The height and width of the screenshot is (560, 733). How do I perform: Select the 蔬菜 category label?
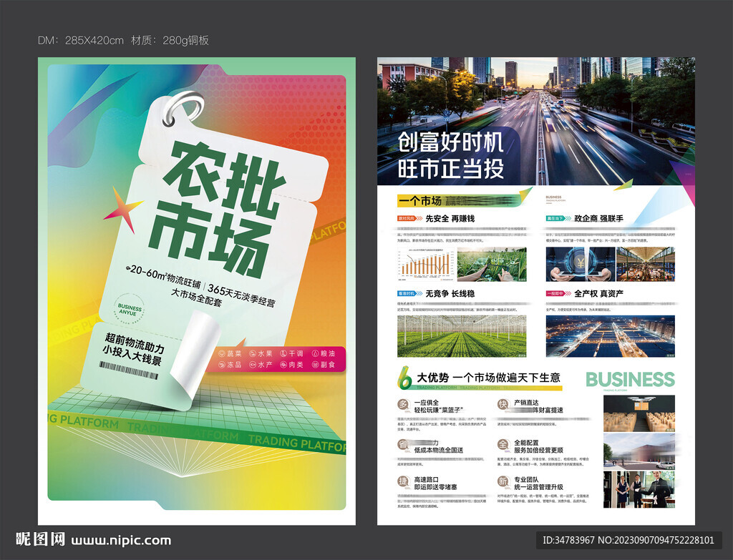tap(230, 353)
